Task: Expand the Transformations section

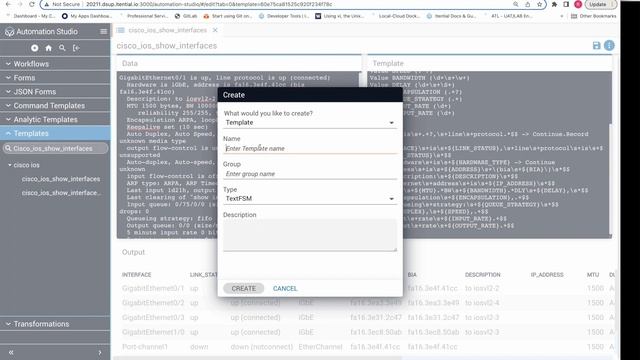Action: point(55,324)
